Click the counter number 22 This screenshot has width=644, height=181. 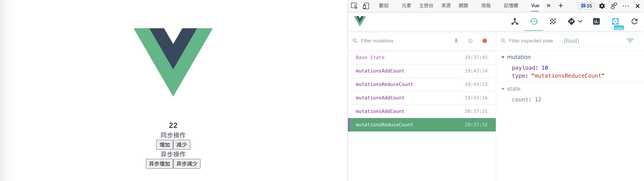[173, 125]
